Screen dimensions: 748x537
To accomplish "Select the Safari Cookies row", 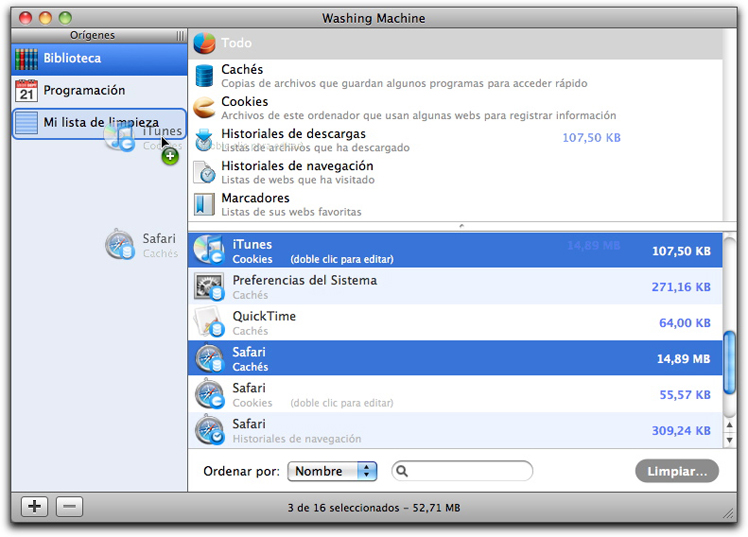I will [x=456, y=394].
